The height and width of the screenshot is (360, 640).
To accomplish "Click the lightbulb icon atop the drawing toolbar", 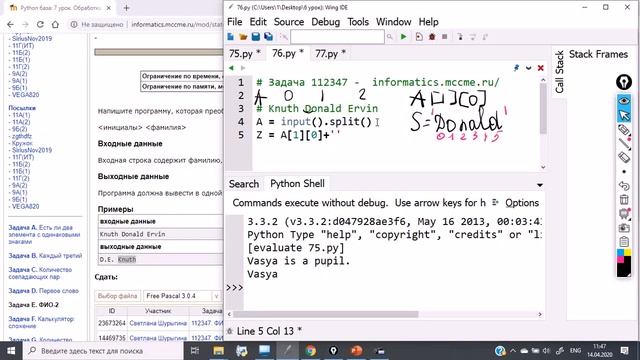I will tap(624, 82).
